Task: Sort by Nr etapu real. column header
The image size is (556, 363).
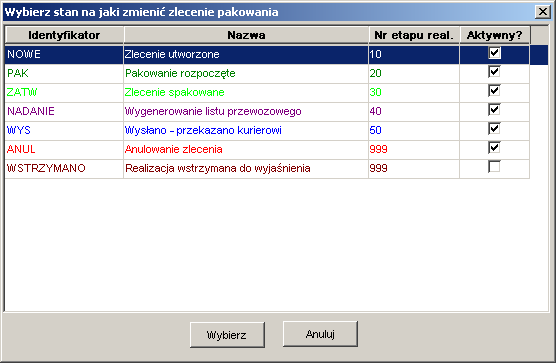Action: pyautogui.click(x=414, y=35)
